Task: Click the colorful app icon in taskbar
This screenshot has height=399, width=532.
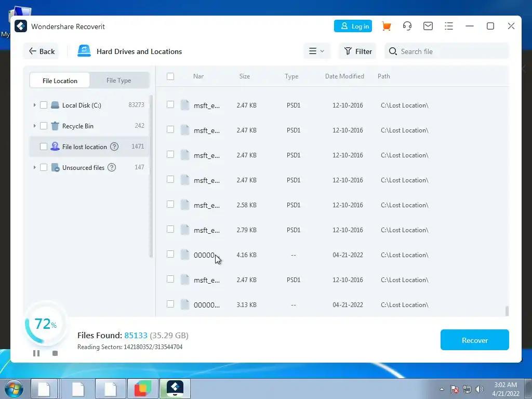Action: click(x=143, y=389)
